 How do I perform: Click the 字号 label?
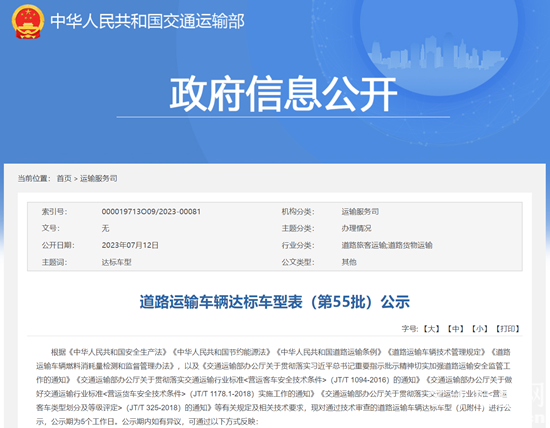pos(410,329)
